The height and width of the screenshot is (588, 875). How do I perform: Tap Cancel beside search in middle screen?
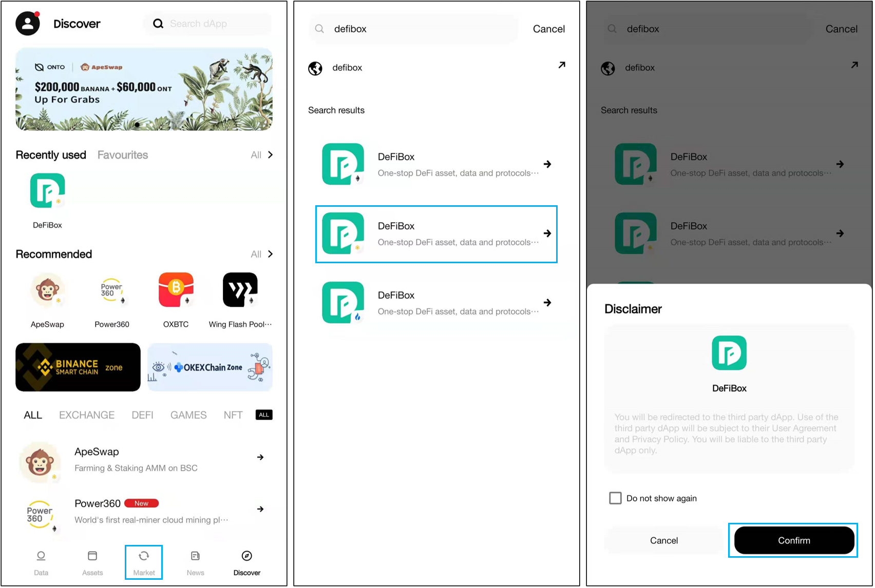549,29
